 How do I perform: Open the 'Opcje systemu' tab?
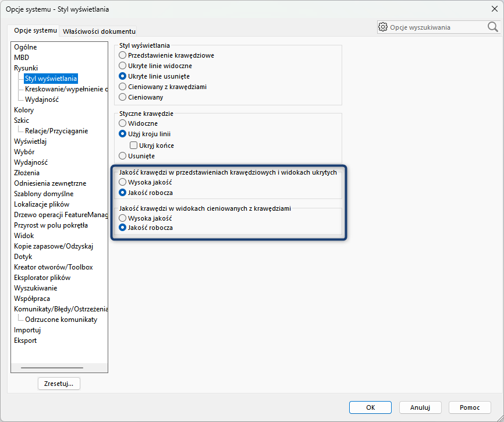coord(36,30)
